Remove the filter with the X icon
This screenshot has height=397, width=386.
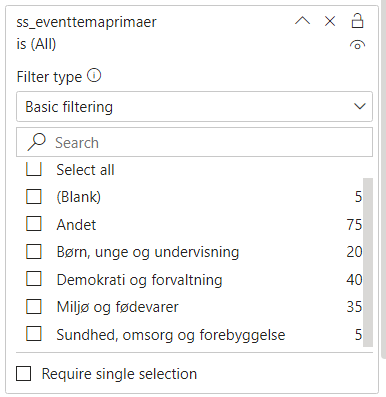tap(330, 21)
